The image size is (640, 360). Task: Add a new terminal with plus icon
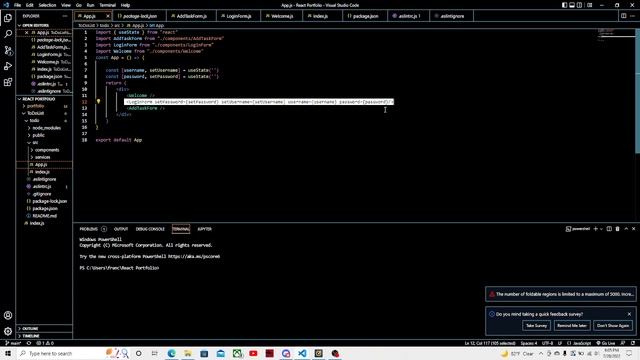(595, 229)
